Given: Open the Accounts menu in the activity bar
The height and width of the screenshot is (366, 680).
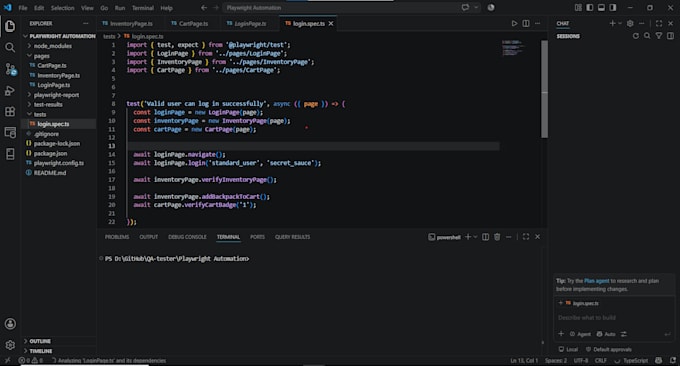Looking at the screenshot, I should pos(10,324).
